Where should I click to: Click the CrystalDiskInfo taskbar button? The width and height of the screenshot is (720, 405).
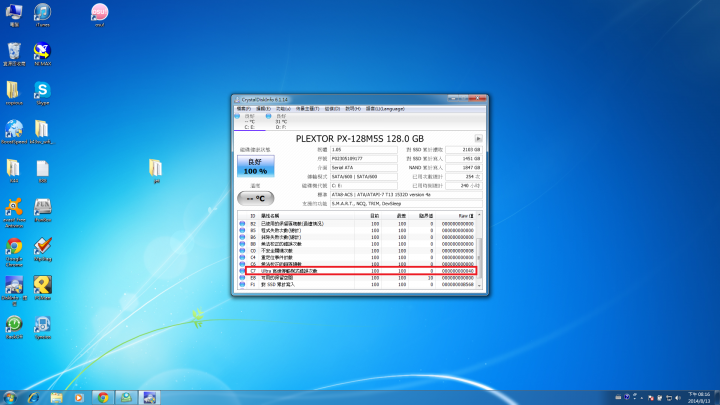150,398
